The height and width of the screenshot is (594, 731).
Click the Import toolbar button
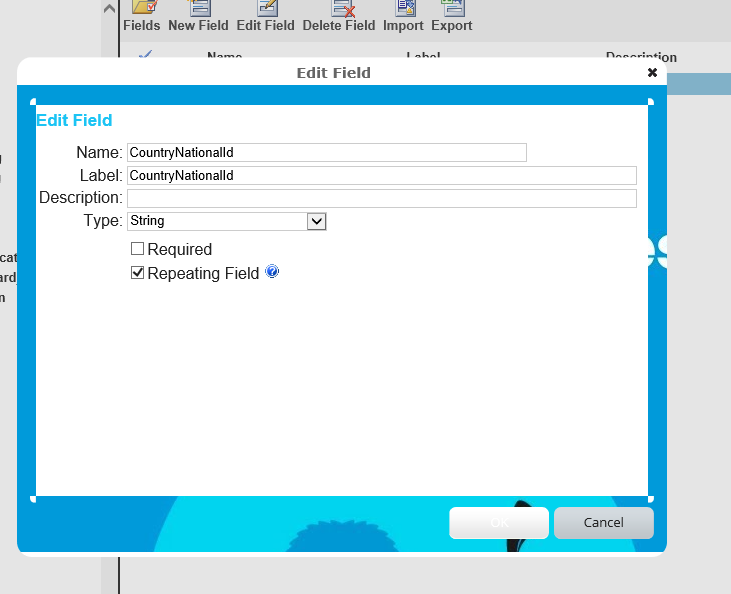[x=403, y=16]
